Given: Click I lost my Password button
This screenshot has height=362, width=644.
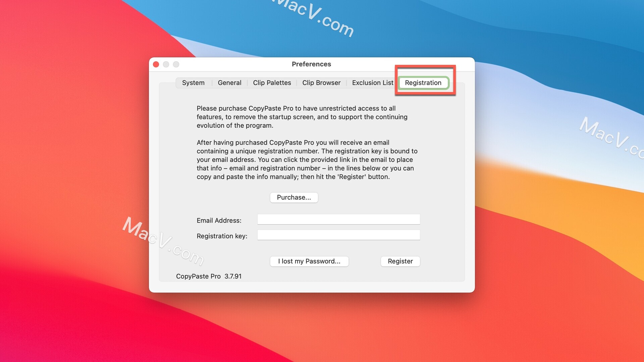Looking at the screenshot, I should [309, 261].
